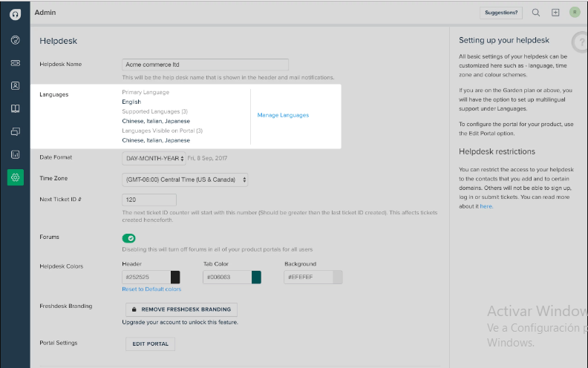
Task: Click the Header color black swatch
Action: coord(175,277)
